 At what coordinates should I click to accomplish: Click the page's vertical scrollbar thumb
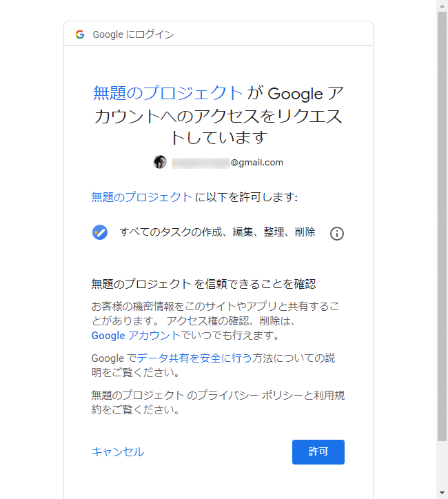tap(442, 226)
